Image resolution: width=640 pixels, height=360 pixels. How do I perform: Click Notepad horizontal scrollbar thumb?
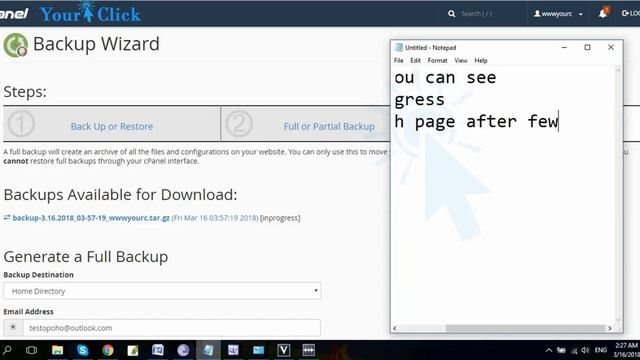click(x=525, y=328)
